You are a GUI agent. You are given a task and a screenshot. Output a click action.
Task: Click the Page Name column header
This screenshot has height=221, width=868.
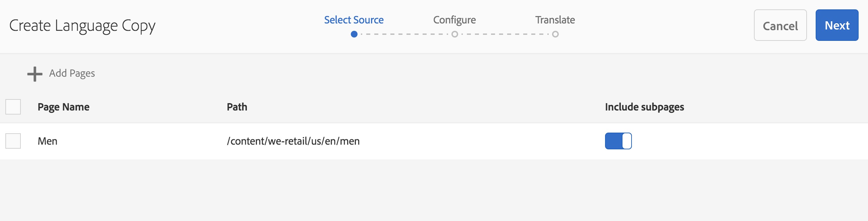(x=63, y=107)
